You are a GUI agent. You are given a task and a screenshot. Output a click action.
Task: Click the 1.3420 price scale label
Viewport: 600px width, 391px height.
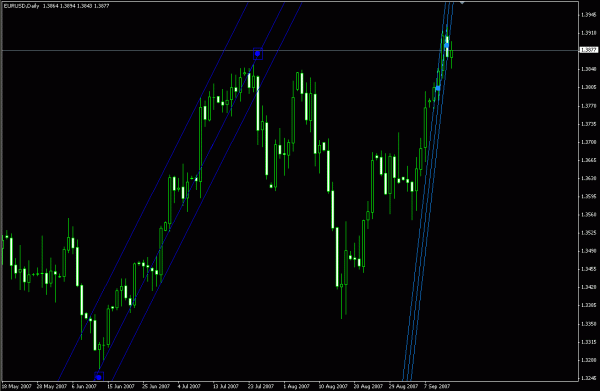click(x=589, y=287)
